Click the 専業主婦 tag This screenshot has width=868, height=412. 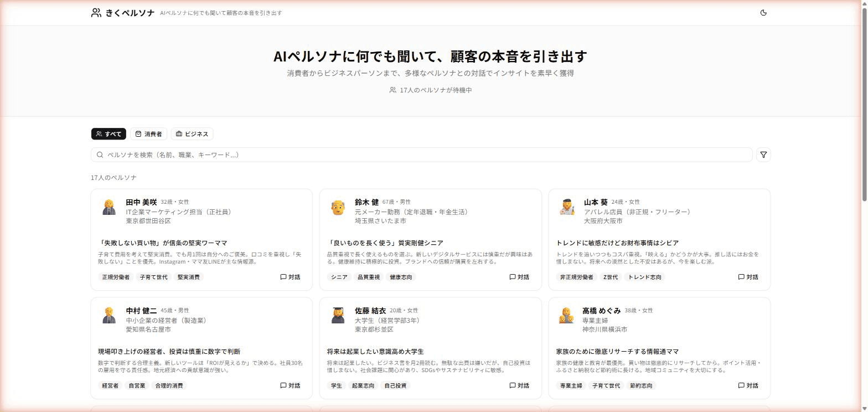tap(571, 385)
